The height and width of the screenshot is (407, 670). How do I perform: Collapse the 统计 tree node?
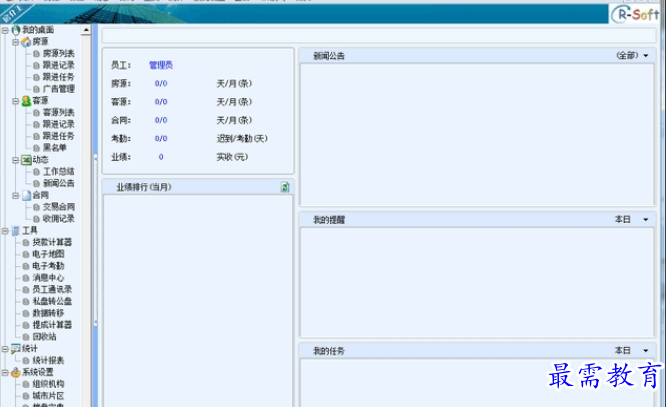[x=5, y=349]
